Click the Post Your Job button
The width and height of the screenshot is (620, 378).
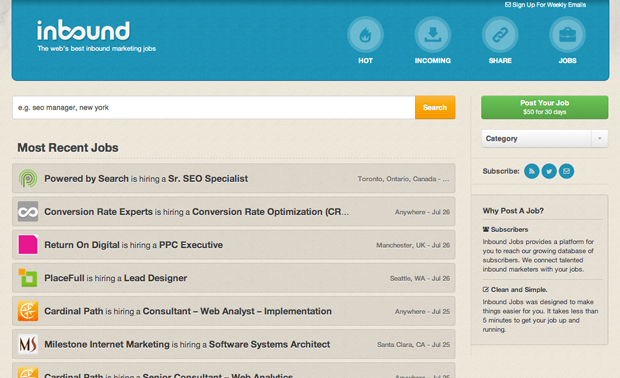coord(544,107)
